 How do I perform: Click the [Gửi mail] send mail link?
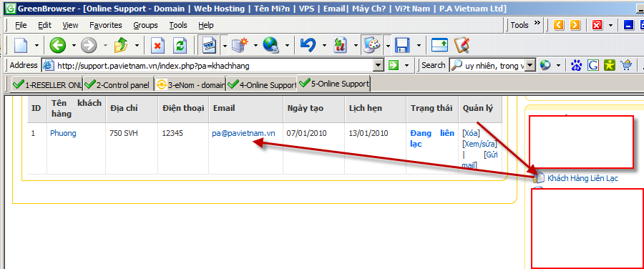click(x=479, y=160)
